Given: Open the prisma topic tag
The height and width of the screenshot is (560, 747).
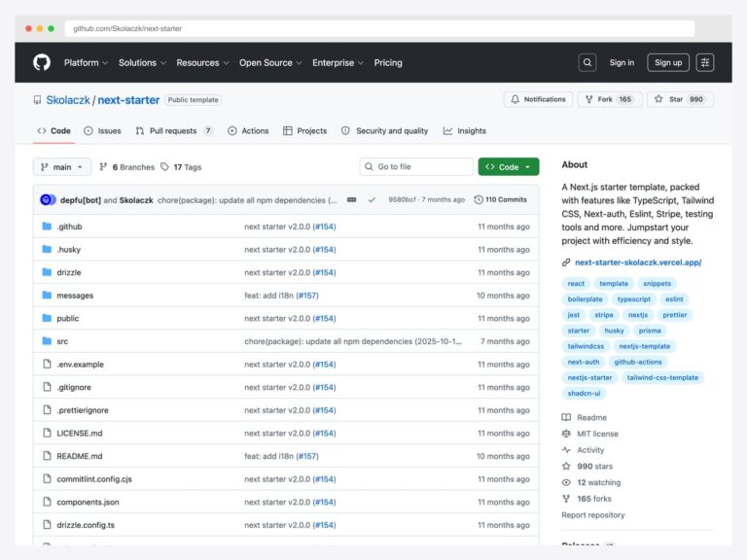Looking at the screenshot, I should (650, 331).
